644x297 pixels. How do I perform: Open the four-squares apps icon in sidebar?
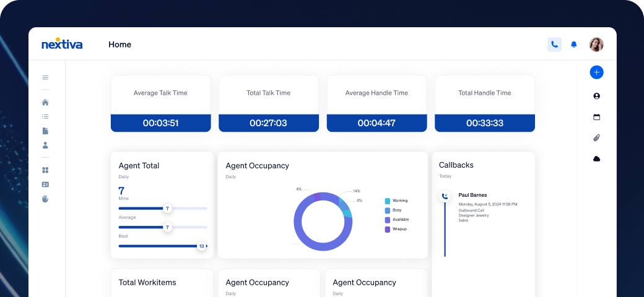[45, 170]
